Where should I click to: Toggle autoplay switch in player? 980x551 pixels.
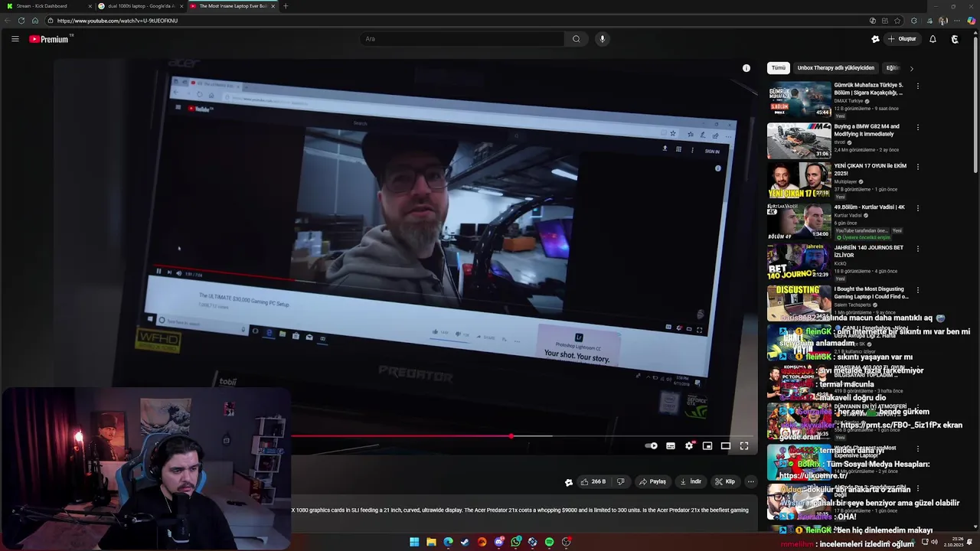[651, 446]
